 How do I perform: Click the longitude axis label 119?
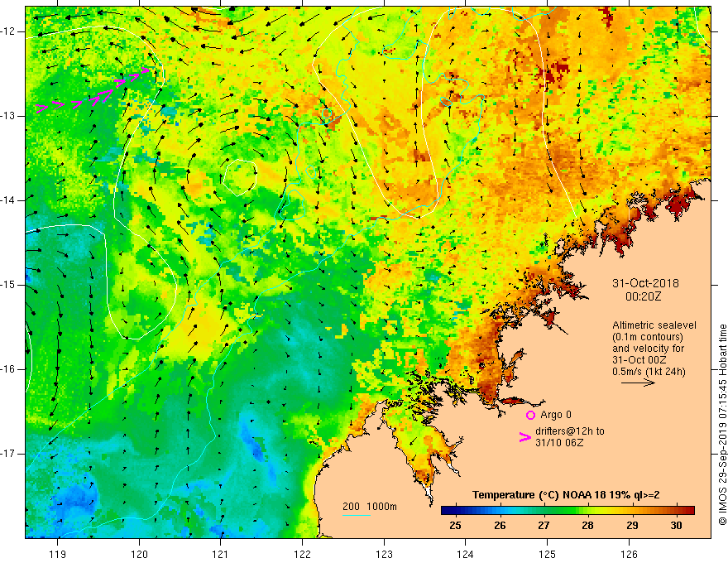click(58, 554)
